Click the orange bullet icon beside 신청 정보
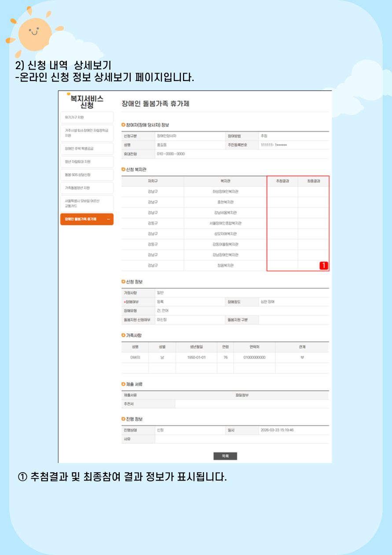Image resolution: width=392 pixels, height=555 pixels. click(x=124, y=282)
